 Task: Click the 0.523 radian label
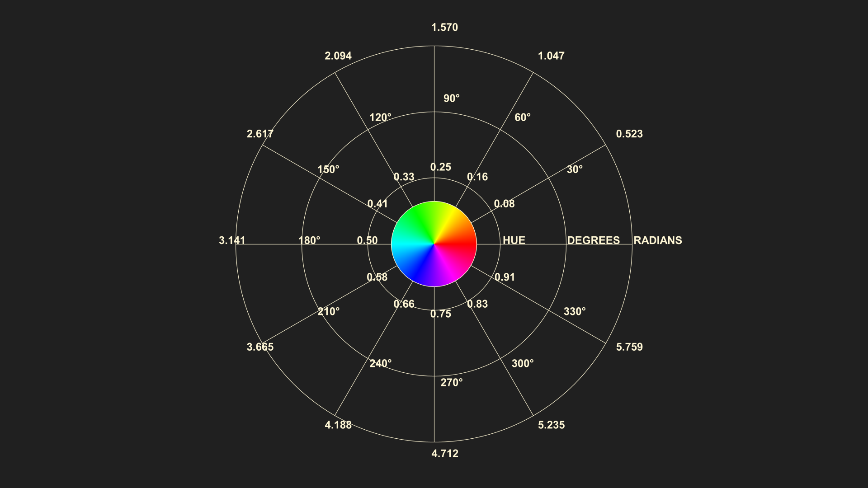coord(629,134)
